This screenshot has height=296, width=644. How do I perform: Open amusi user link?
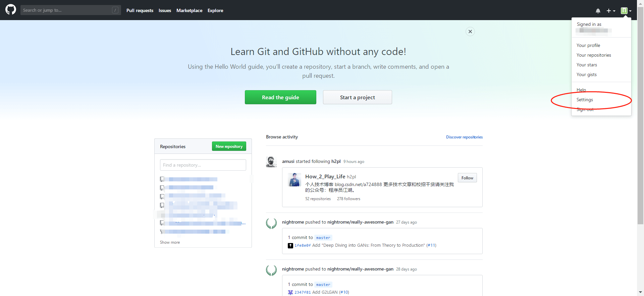click(x=288, y=161)
